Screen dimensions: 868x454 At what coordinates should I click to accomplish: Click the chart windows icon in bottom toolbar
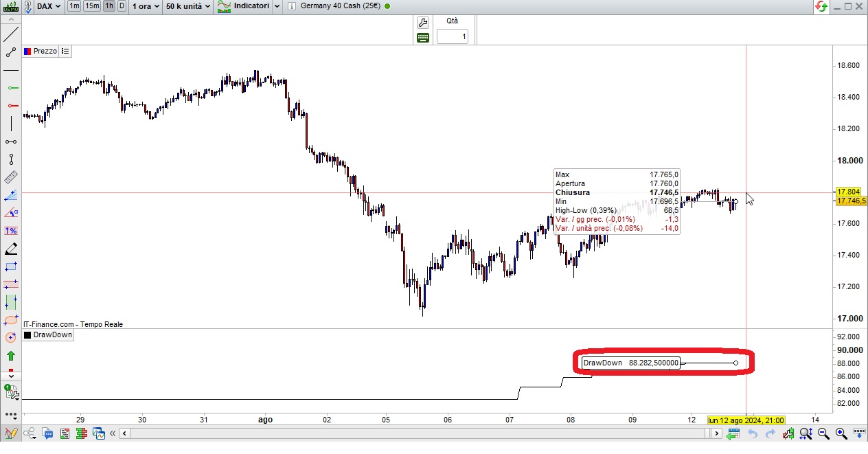[x=99, y=433]
